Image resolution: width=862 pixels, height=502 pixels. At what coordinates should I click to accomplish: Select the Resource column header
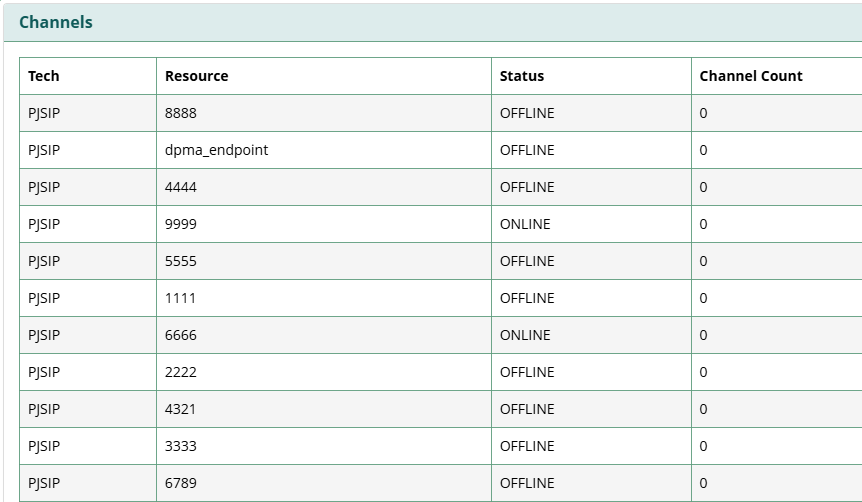(x=196, y=76)
